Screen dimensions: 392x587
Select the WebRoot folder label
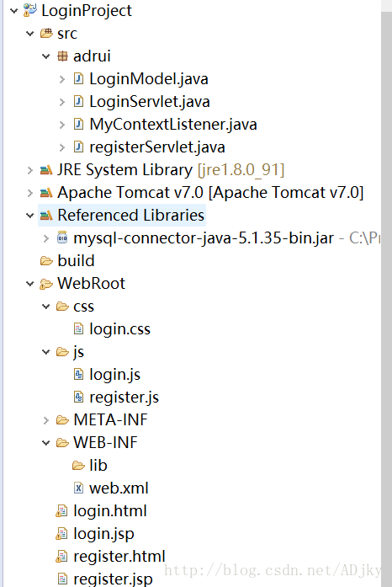tap(91, 283)
